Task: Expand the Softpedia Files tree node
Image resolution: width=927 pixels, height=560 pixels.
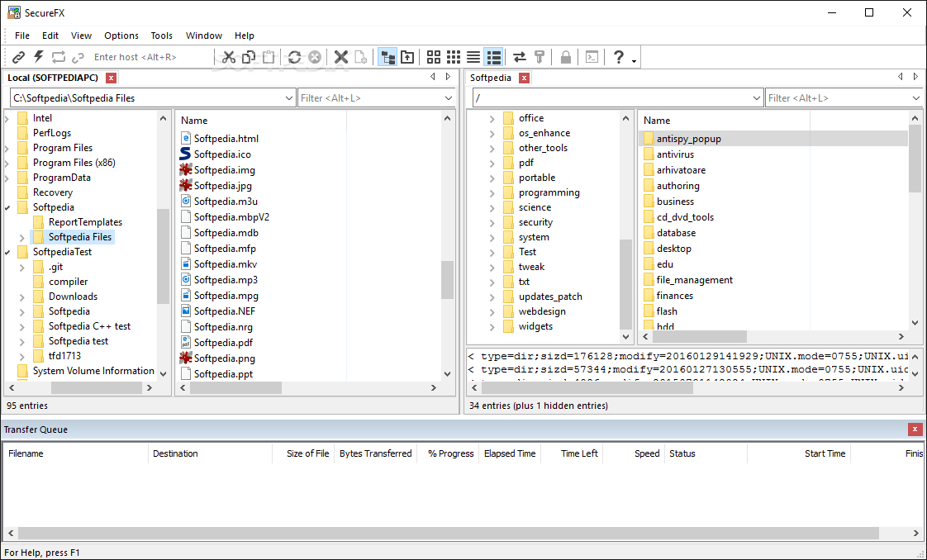Action: point(21,238)
